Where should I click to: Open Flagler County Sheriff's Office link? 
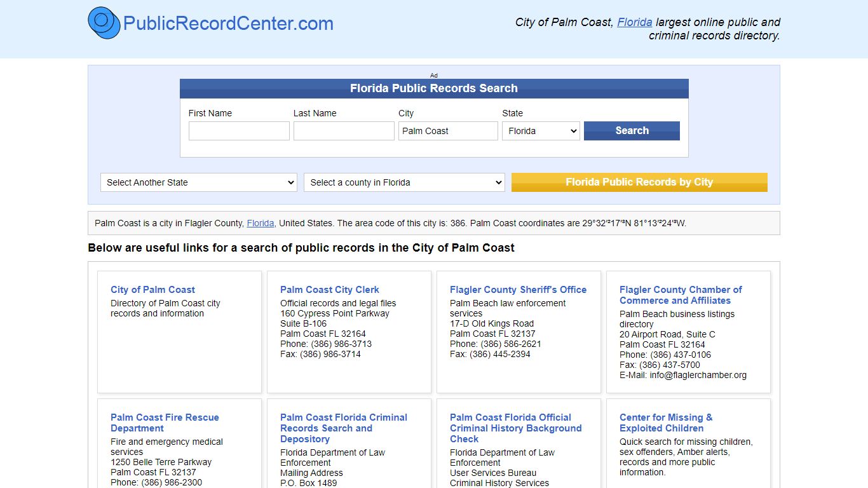pyautogui.click(x=519, y=290)
